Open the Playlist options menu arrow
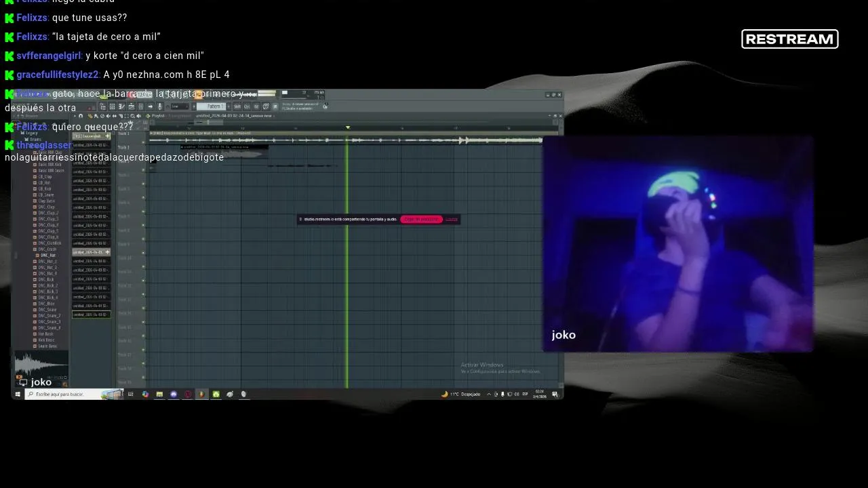The image size is (868, 488). pos(74,116)
